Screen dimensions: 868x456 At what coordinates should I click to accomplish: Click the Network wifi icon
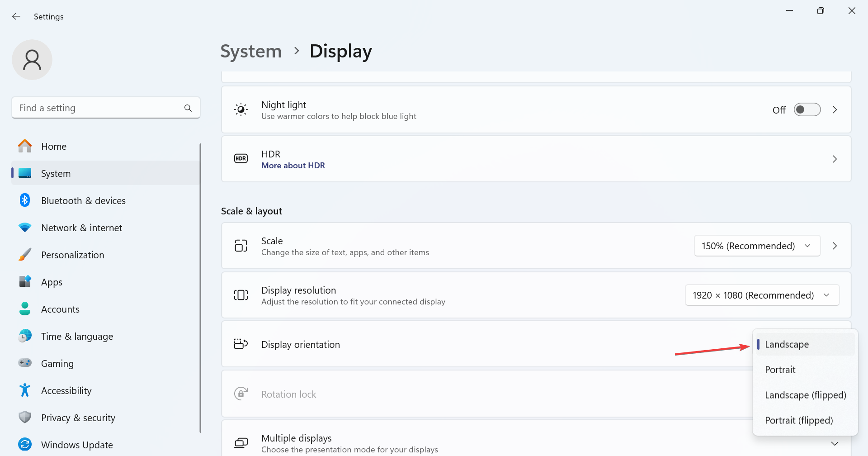(25, 228)
